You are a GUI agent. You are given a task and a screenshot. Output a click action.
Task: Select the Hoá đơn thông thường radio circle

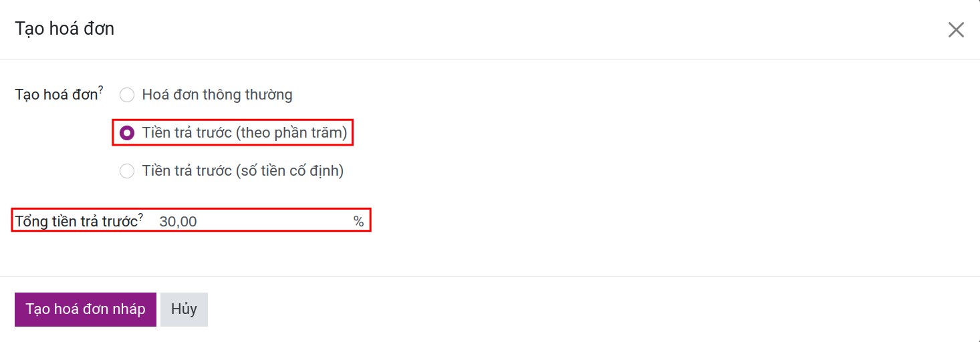(x=127, y=95)
